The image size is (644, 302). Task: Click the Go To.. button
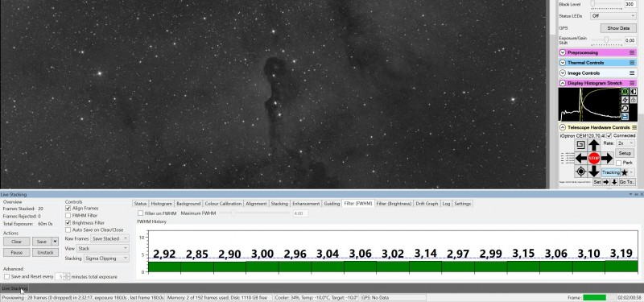pos(627,182)
